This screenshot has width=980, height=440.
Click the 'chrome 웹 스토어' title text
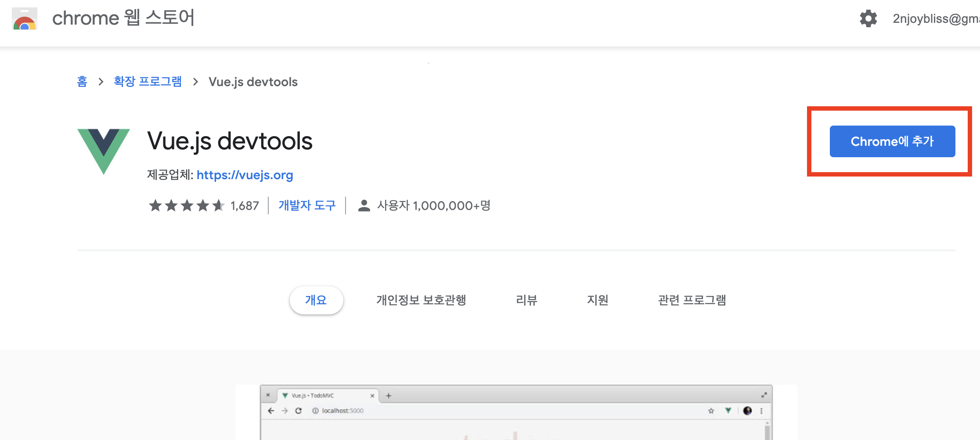click(x=123, y=18)
